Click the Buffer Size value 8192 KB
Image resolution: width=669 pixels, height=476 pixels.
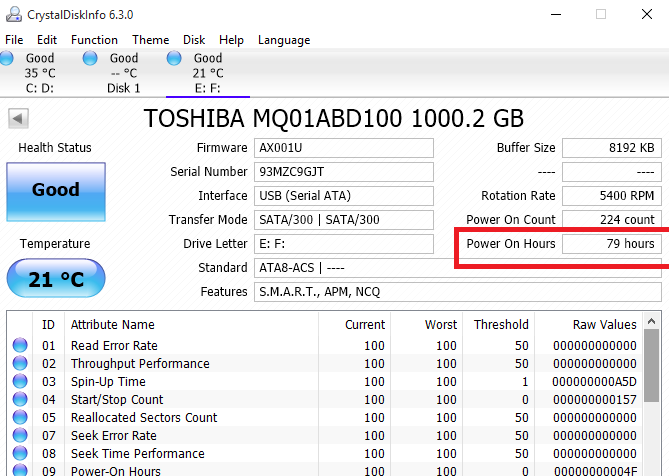(x=612, y=148)
